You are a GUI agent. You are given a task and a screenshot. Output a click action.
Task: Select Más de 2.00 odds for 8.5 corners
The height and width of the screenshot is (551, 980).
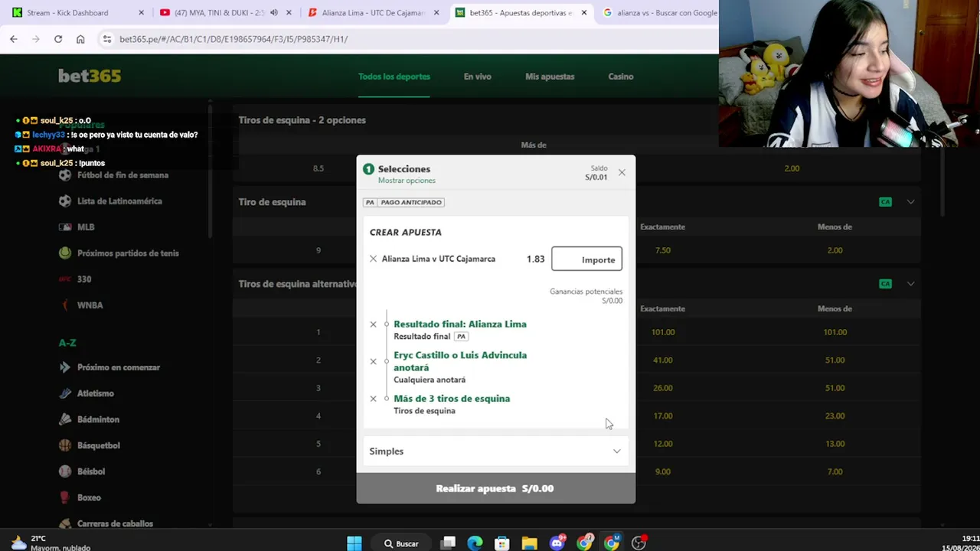[x=792, y=168]
